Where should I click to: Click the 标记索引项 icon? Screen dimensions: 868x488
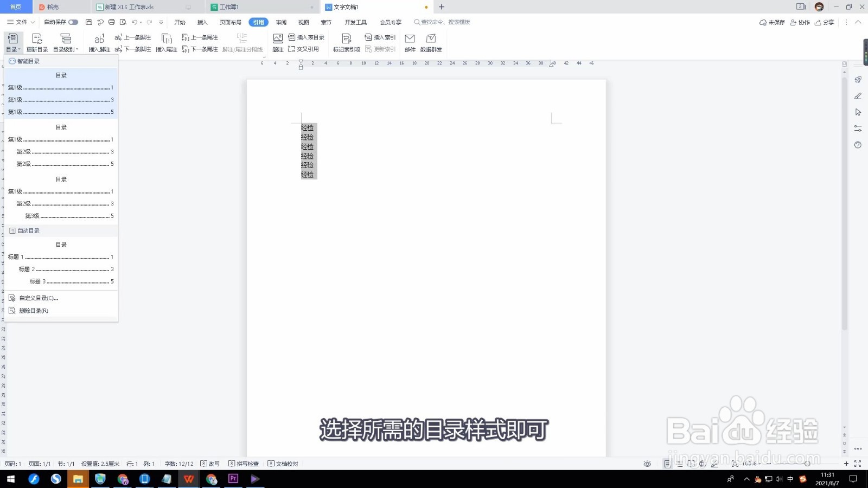pyautogui.click(x=346, y=42)
